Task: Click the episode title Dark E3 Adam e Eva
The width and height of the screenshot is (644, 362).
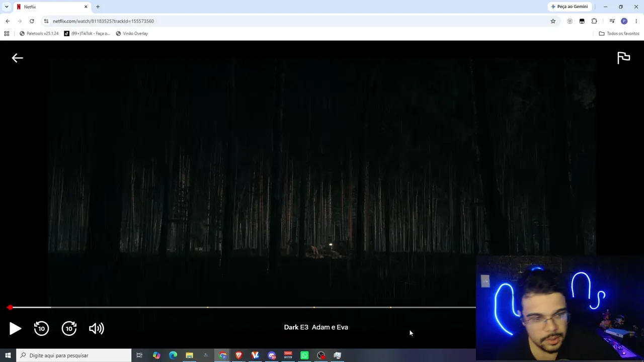Action: pos(316,327)
